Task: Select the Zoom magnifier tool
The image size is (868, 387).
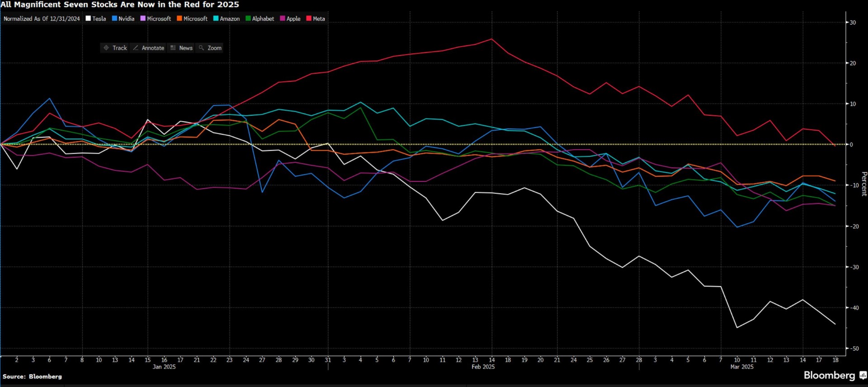Action: pyautogui.click(x=210, y=48)
